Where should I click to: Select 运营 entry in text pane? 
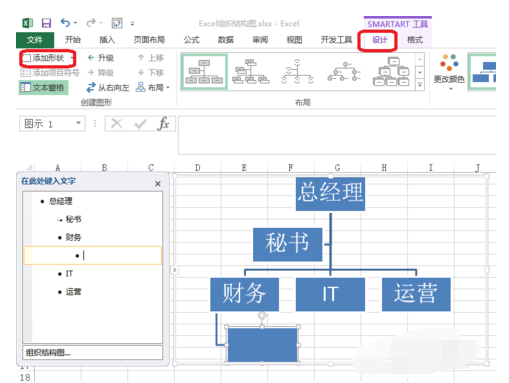coord(73,292)
